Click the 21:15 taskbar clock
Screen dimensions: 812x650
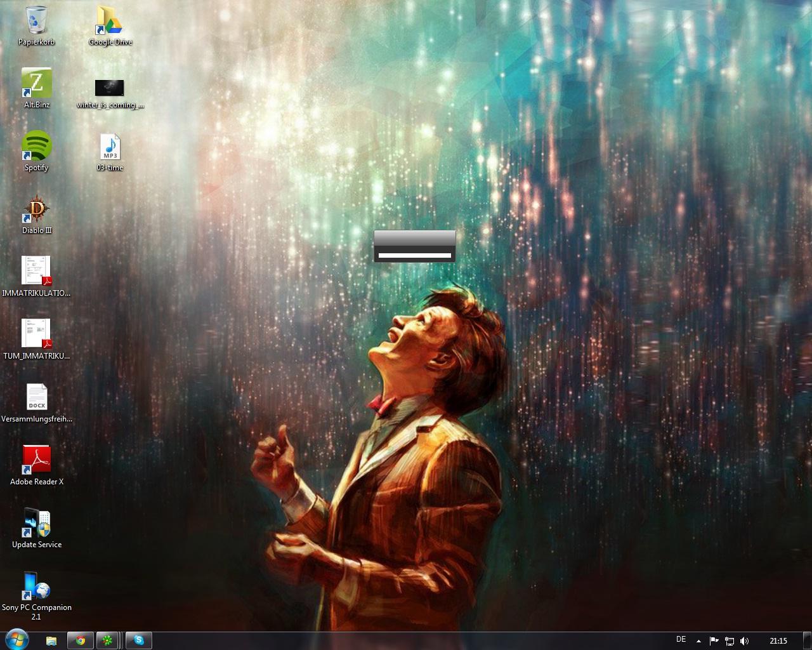tap(778, 641)
